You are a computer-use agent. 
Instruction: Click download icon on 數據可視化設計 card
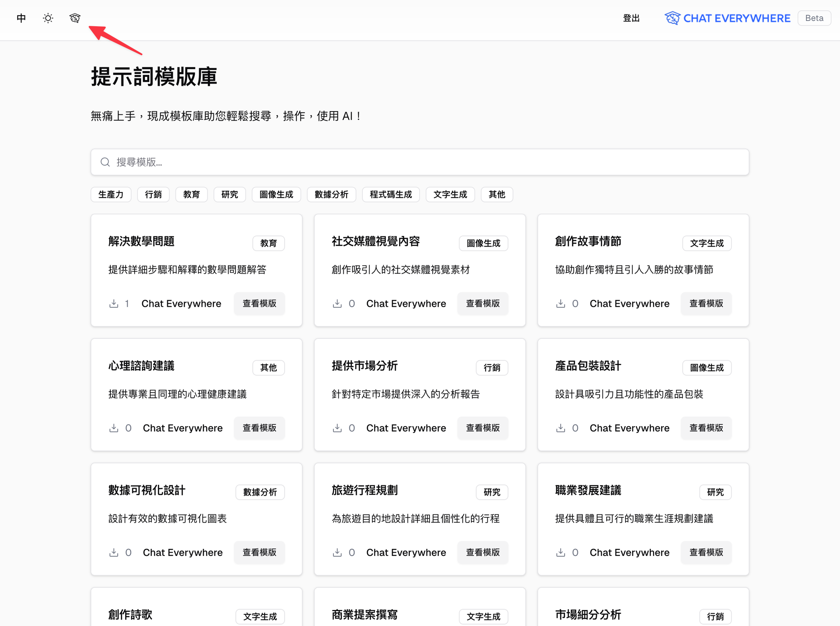(114, 553)
